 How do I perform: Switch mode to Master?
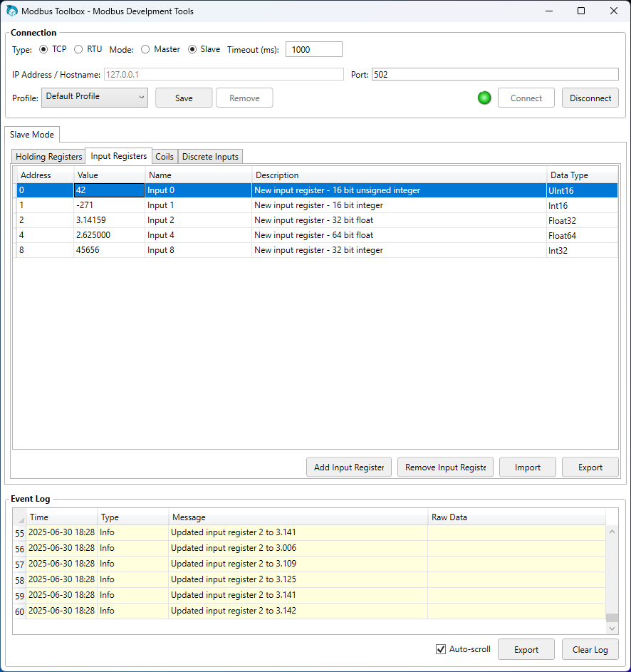click(145, 49)
